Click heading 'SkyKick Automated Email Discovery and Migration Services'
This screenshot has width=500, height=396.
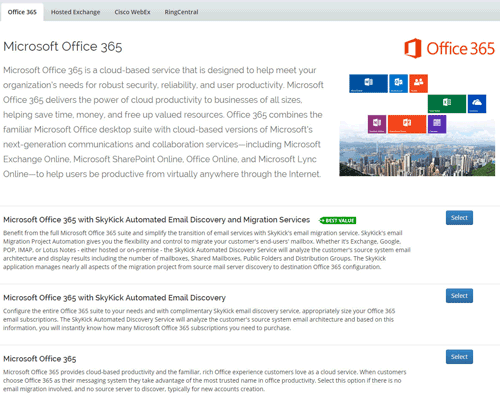click(157, 220)
